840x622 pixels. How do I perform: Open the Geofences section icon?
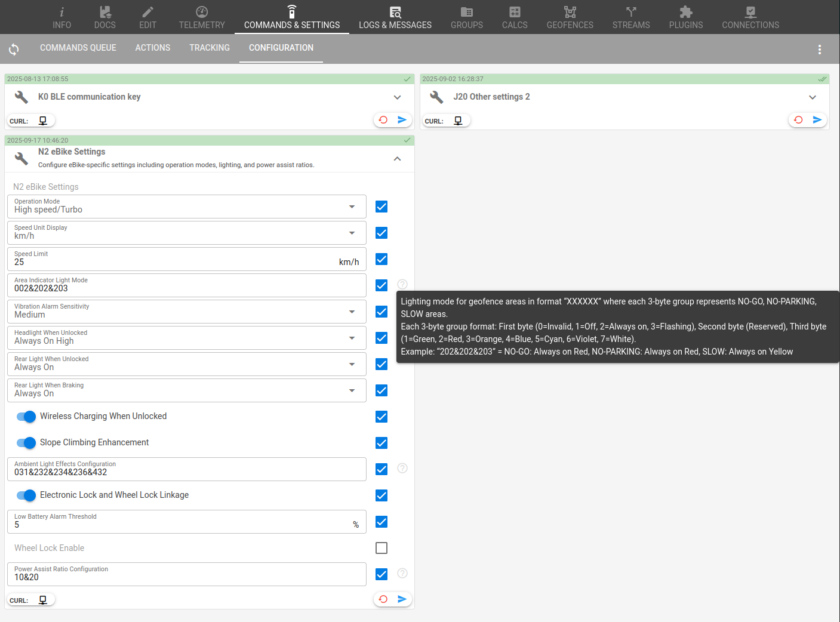click(x=570, y=17)
